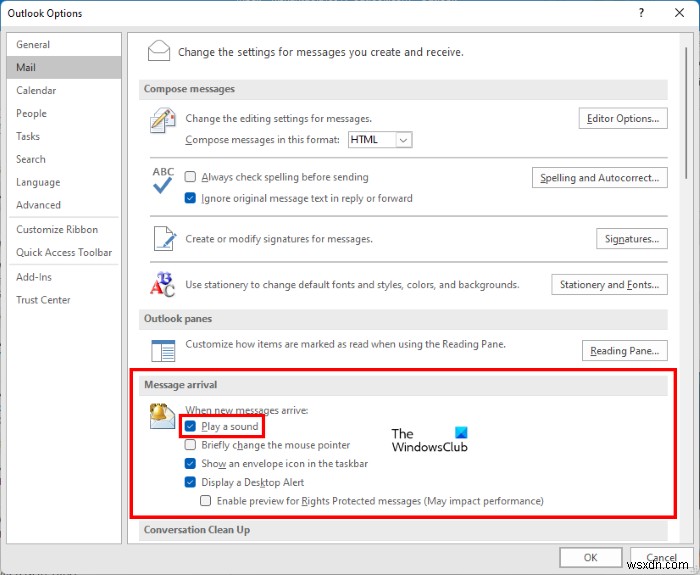Click the 'When new messages arrive:' label
This screenshot has width=700, height=575.
click(247, 410)
